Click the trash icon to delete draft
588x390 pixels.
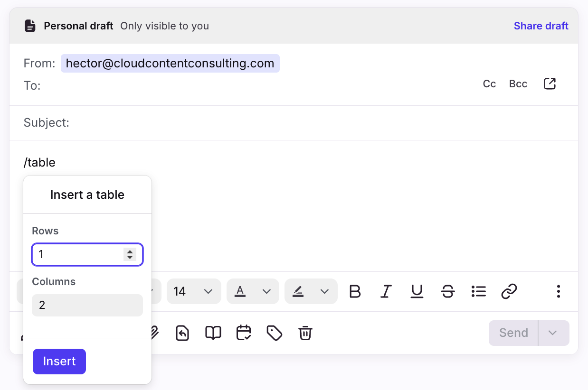305,333
